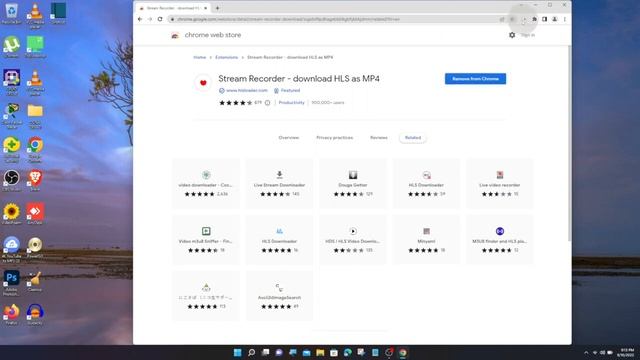
Task: Select the Adobe Photoshop desktop icon
Action: tap(11, 283)
